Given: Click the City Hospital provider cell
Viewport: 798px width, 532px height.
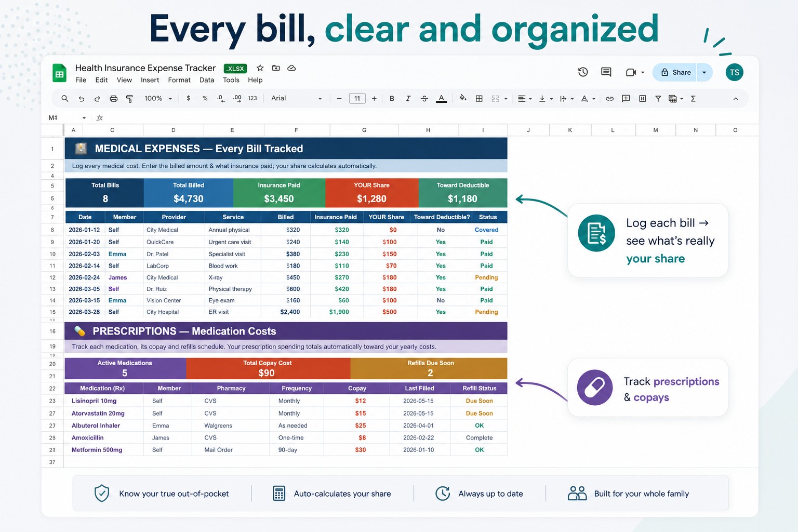Looking at the screenshot, I should (x=174, y=312).
